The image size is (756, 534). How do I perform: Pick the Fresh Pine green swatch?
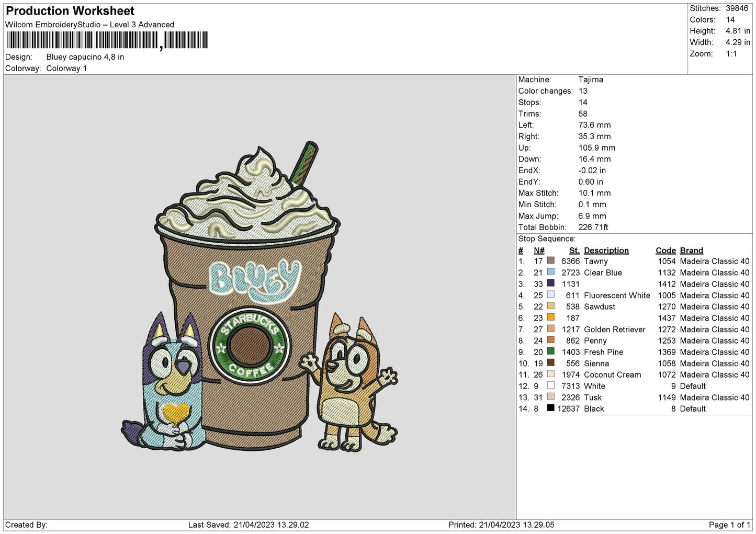pos(550,351)
